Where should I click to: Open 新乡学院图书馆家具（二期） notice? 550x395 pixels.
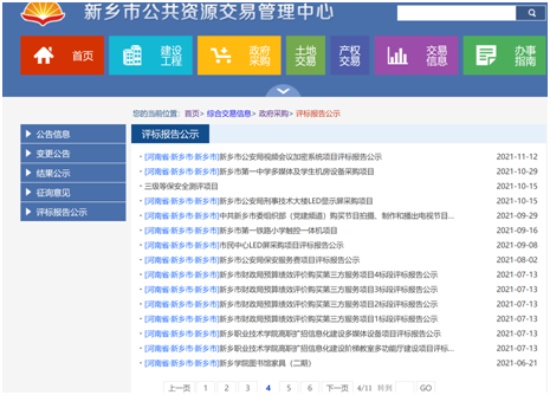[x=228, y=363]
